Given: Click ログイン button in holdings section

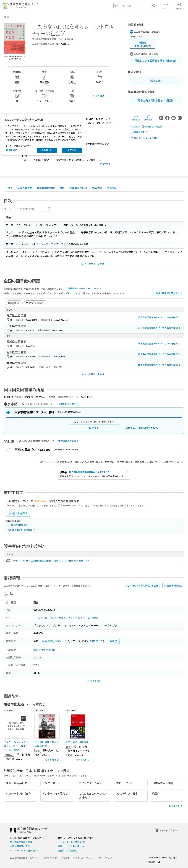Looking at the screenshot, I should [x=94, y=428].
